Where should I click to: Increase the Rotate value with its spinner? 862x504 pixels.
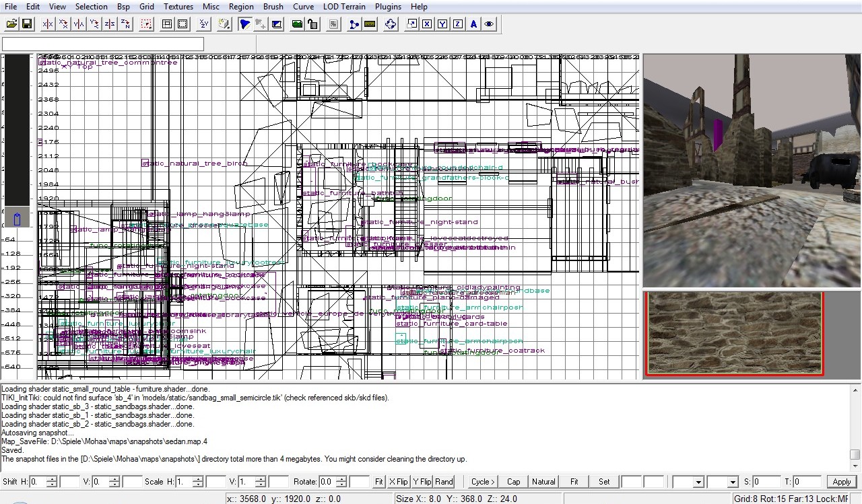coord(343,478)
